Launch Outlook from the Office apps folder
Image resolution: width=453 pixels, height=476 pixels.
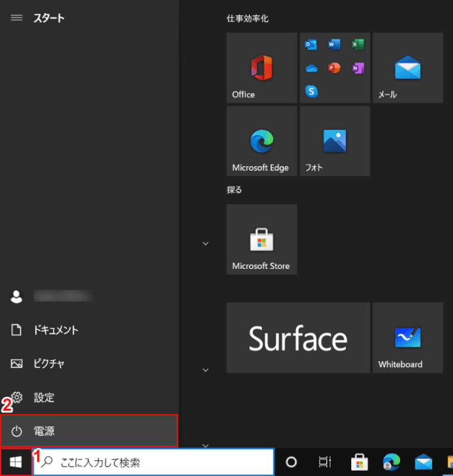pyautogui.click(x=311, y=44)
